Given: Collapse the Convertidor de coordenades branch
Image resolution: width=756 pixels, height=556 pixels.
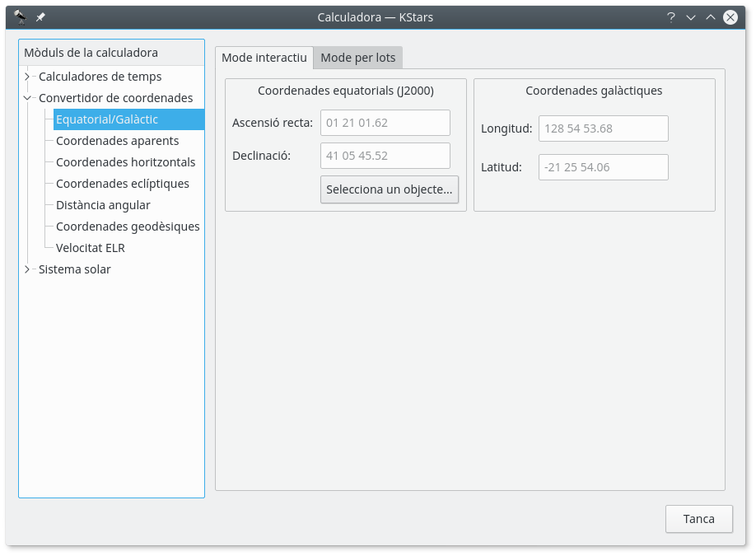Looking at the screenshot, I should click(27, 98).
